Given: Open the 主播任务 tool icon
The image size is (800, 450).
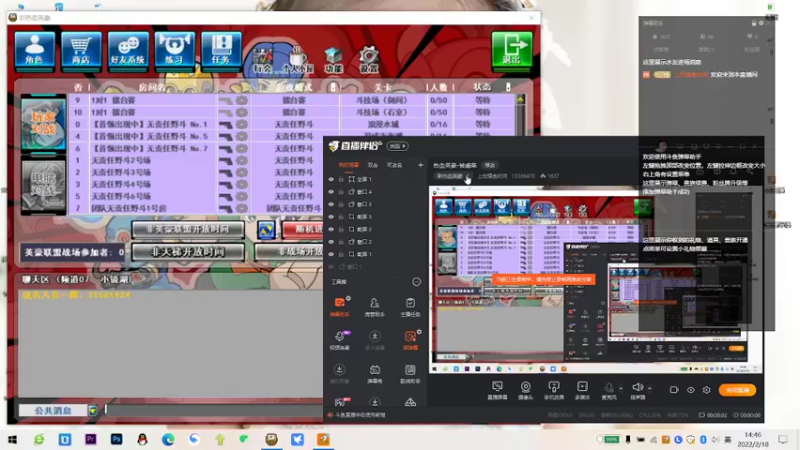Looking at the screenshot, I should tap(410, 307).
